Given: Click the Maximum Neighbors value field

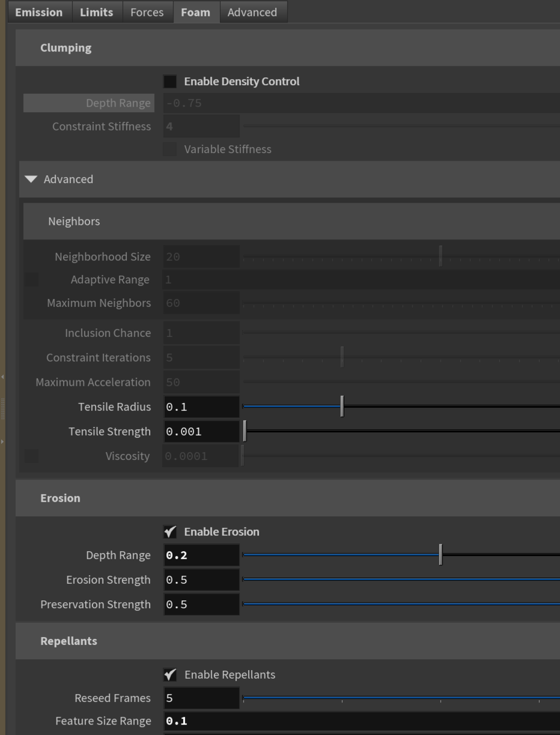Looking at the screenshot, I should click(201, 303).
